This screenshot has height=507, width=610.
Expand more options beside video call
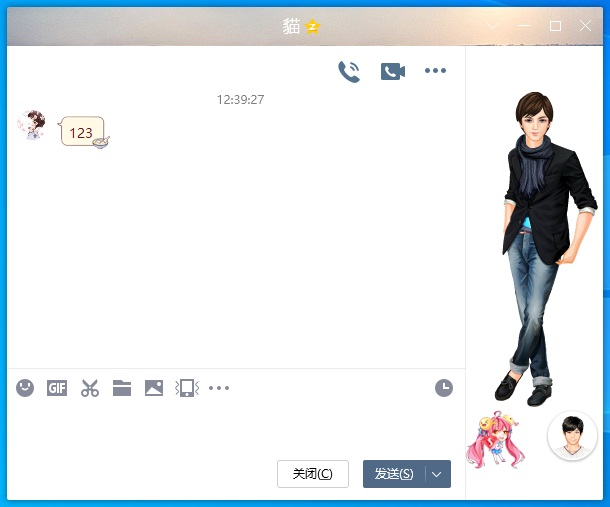point(435,71)
